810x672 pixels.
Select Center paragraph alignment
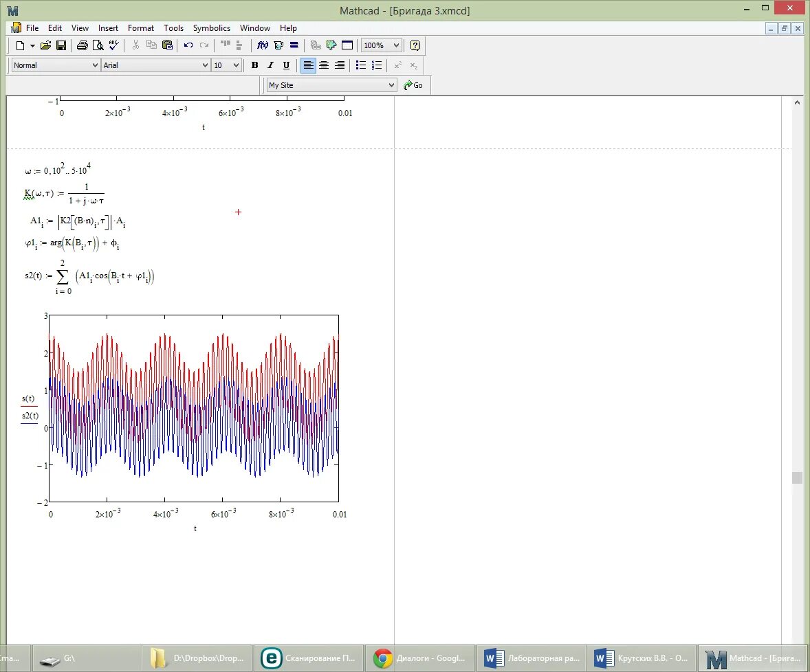click(x=324, y=65)
